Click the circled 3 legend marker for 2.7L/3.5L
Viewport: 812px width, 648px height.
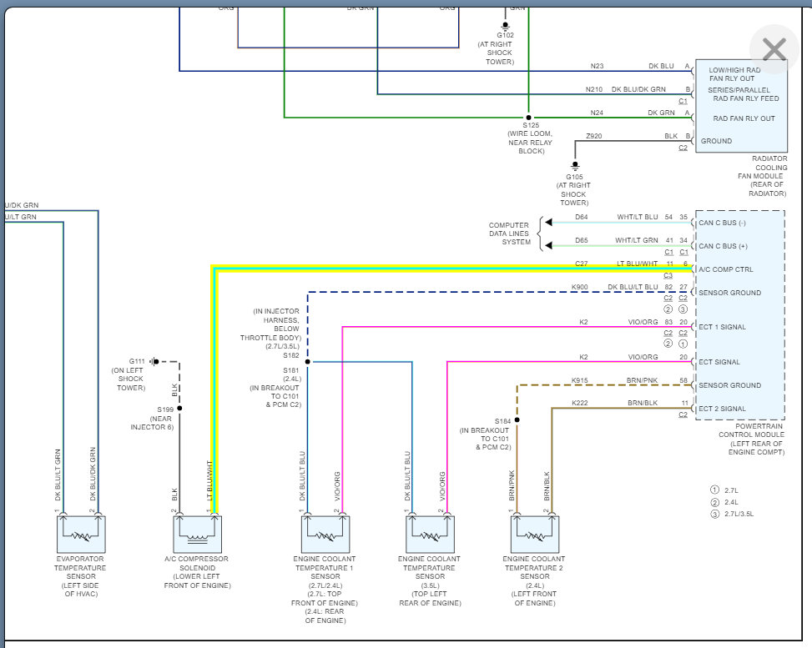[714, 514]
